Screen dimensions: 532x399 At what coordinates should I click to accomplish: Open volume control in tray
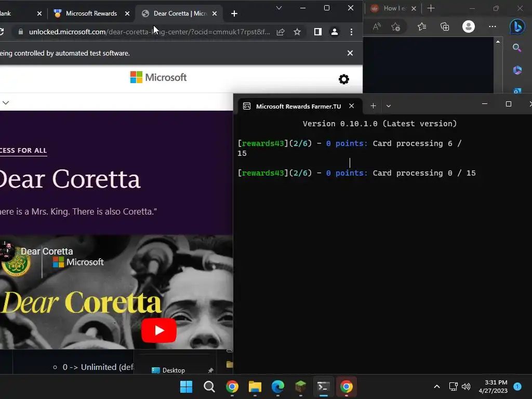(x=466, y=387)
